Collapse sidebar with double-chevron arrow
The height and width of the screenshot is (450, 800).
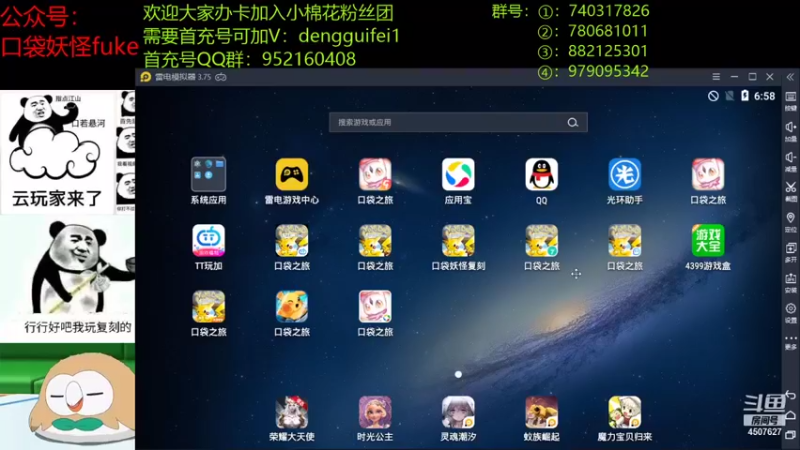[790, 77]
